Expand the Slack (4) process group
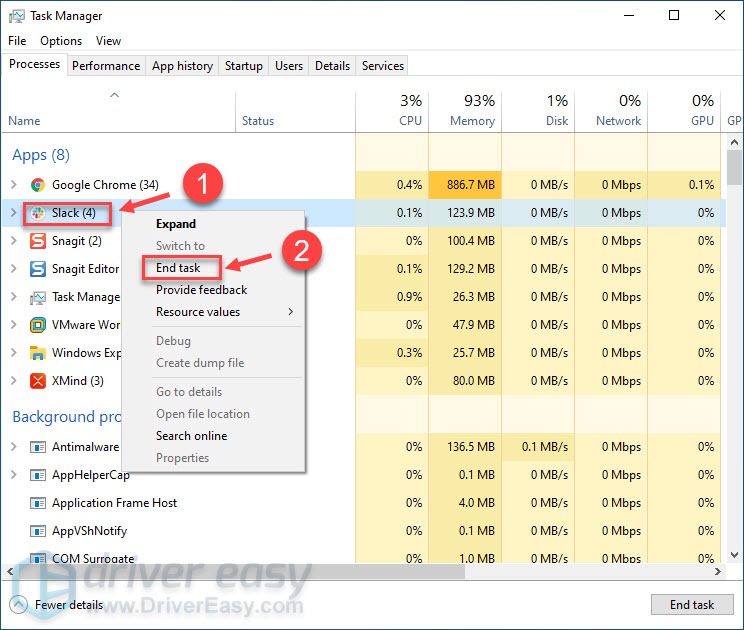Image resolution: width=744 pixels, height=630 pixels. (14, 213)
